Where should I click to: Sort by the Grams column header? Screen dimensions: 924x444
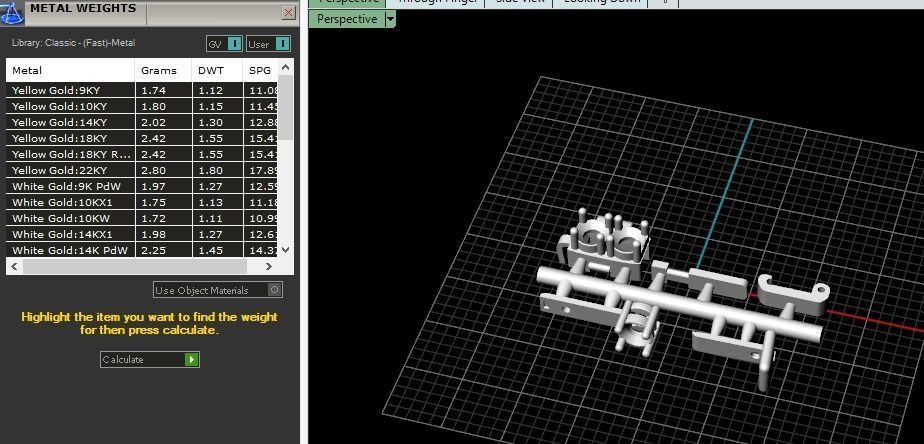coord(163,70)
